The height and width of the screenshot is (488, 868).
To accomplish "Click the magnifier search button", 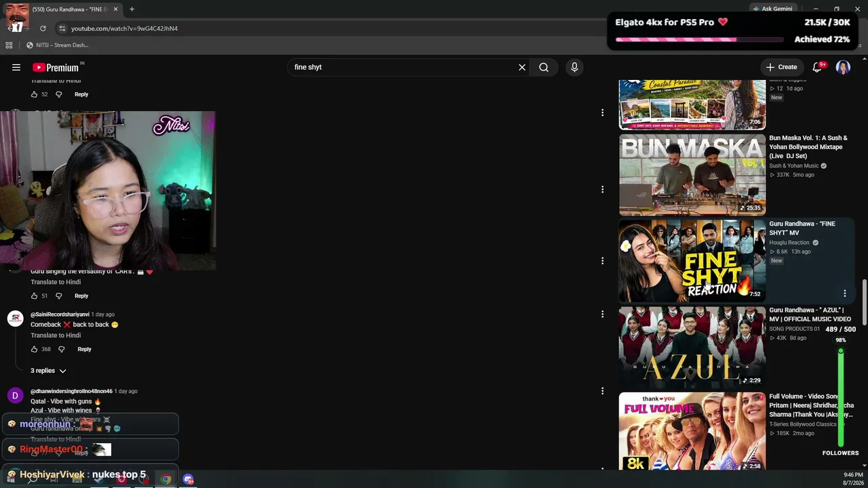I will click(x=544, y=67).
